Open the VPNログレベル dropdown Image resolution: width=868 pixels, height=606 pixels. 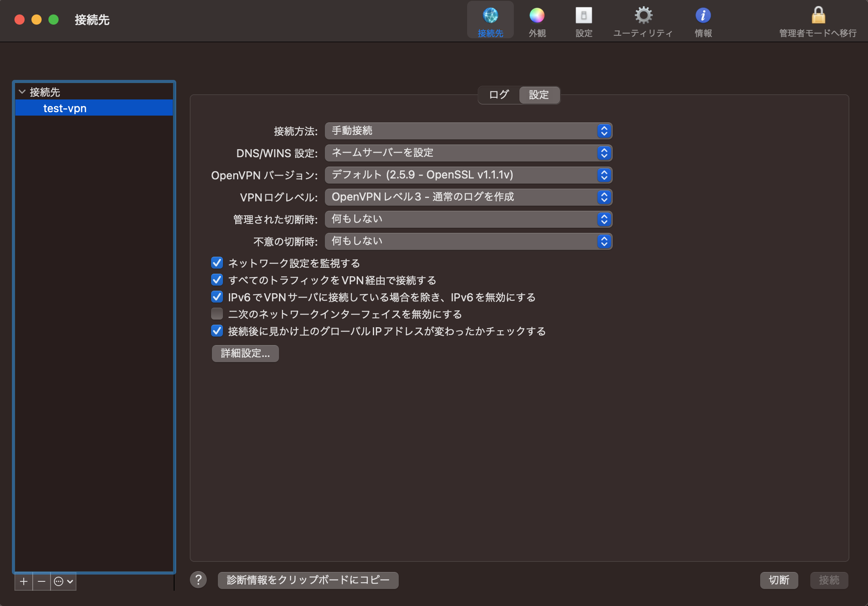coord(468,197)
